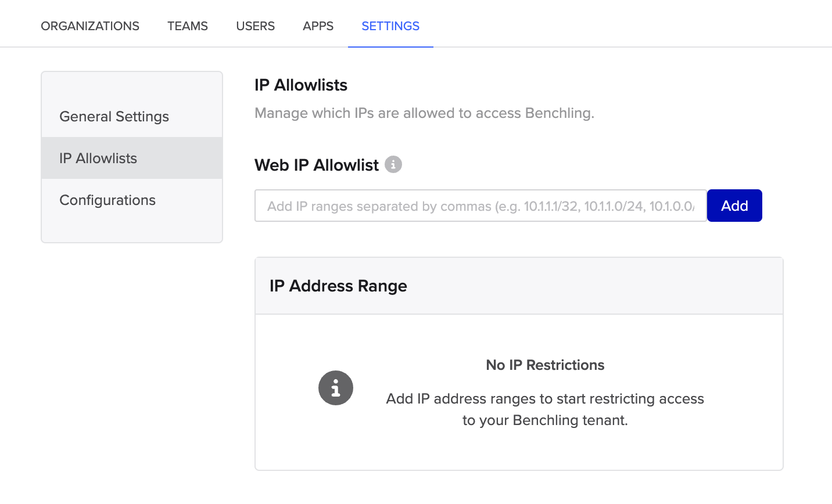This screenshot has width=832, height=504.
Task: Open the Configurations section
Action: tap(107, 200)
